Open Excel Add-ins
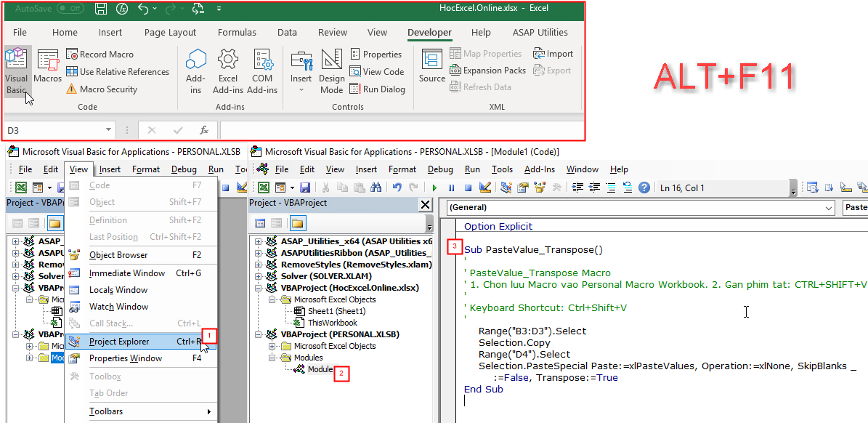The width and height of the screenshot is (868, 423). click(x=228, y=71)
